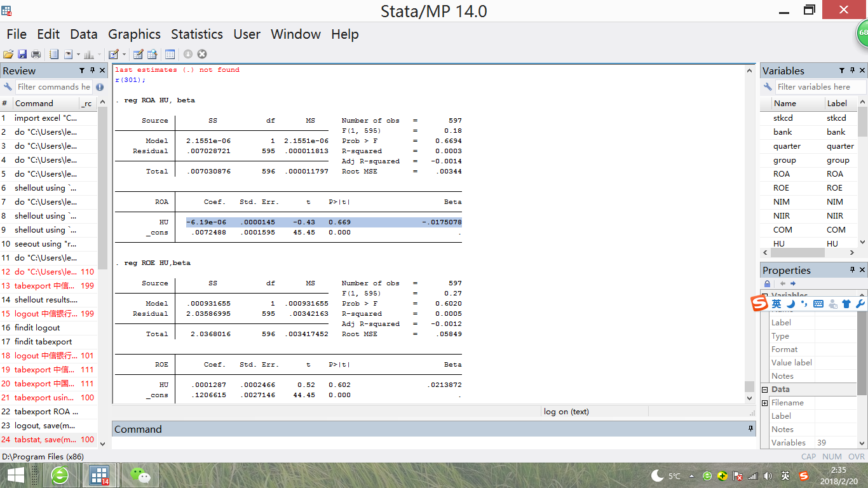868x488 pixels.
Task: Click the Print results icon
Action: [x=36, y=55]
